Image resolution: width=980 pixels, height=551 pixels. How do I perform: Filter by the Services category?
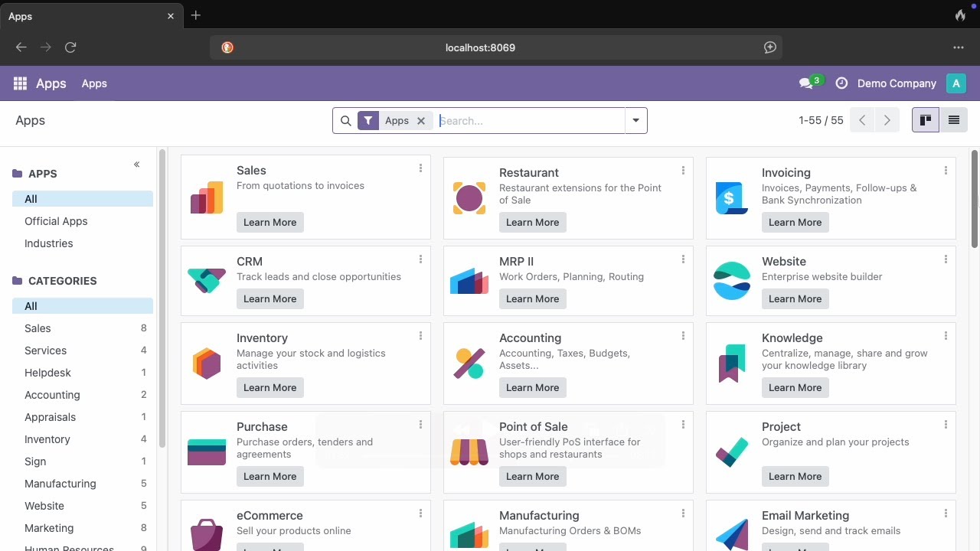pos(83,350)
